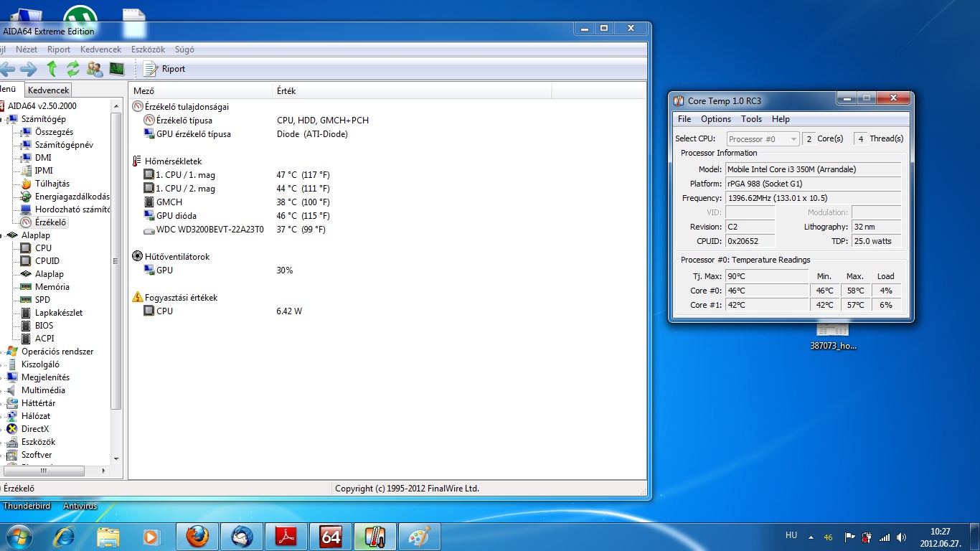The image size is (980, 551).
Task: Click the Érték column header
Action: pyautogui.click(x=413, y=91)
